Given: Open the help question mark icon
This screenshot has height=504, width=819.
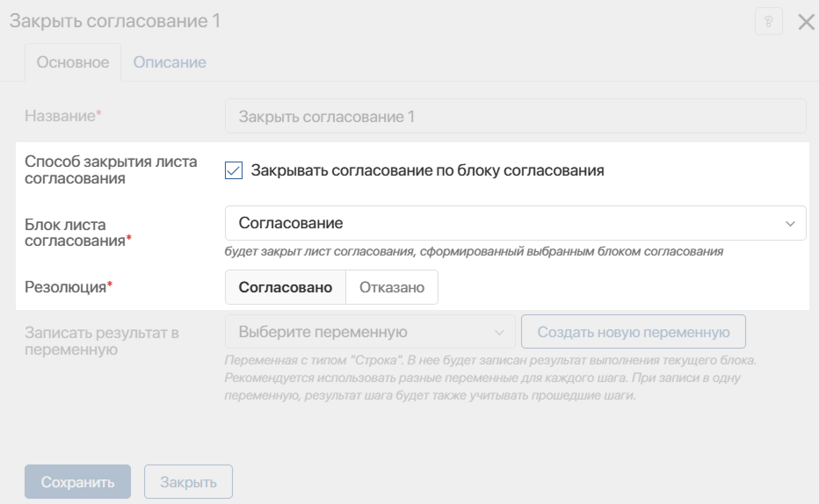Looking at the screenshot, I should pos(768,21).
